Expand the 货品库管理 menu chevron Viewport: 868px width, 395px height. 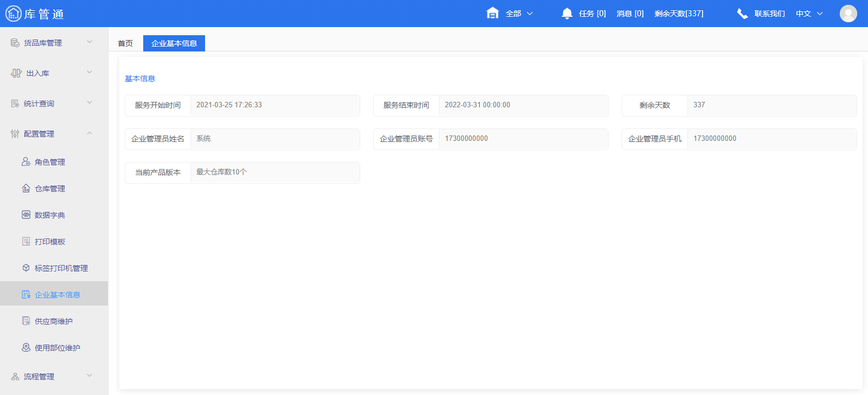point(90,42)
